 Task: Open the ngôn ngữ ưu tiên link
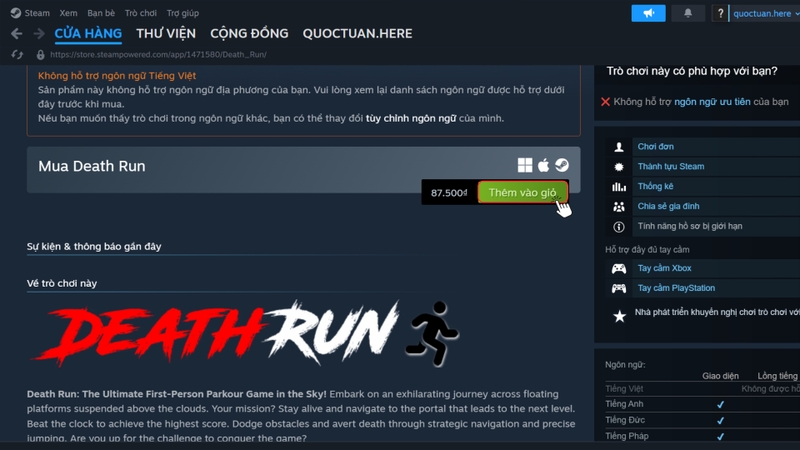tap(712, 102)
